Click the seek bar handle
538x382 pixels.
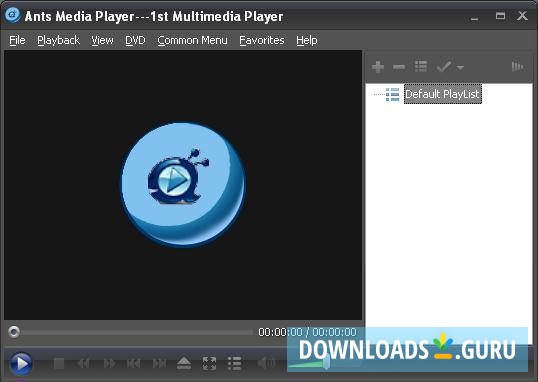point(14,332)
